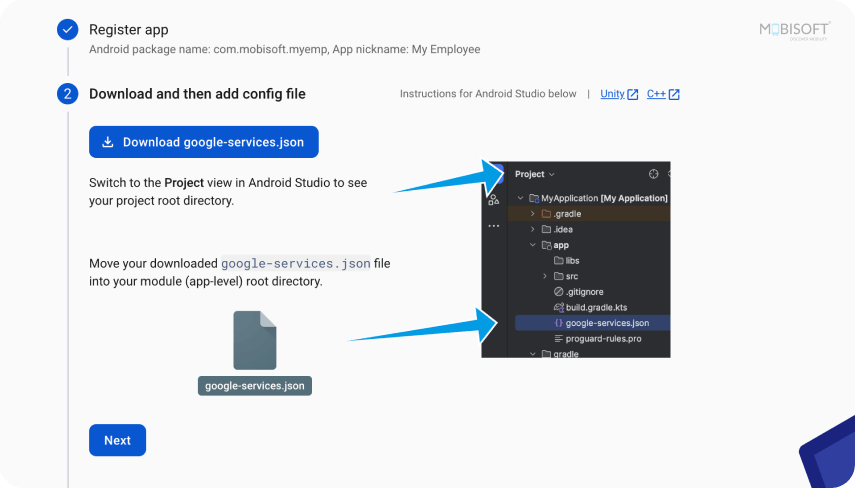The width and height of the screenshot is (855, 488).
Task: Click the locate target crosshair icon in Project panel
Action: click(653, 174)
